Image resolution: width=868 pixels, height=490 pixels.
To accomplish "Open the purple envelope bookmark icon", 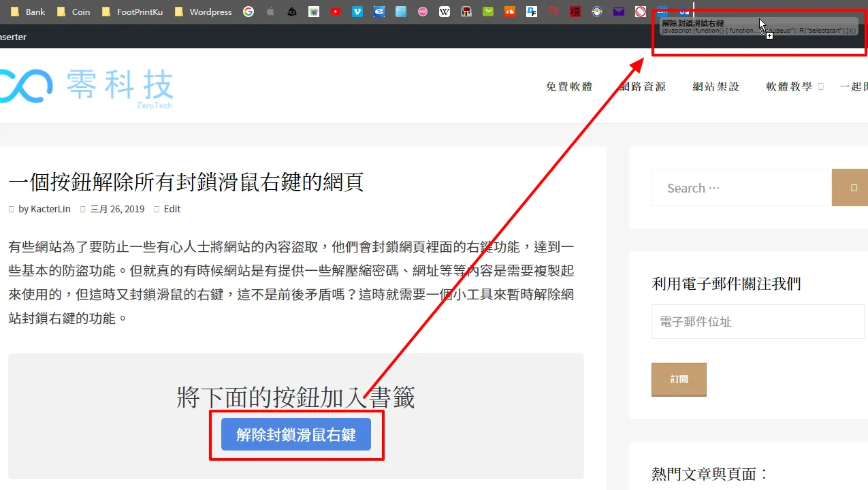I will 618,12.
